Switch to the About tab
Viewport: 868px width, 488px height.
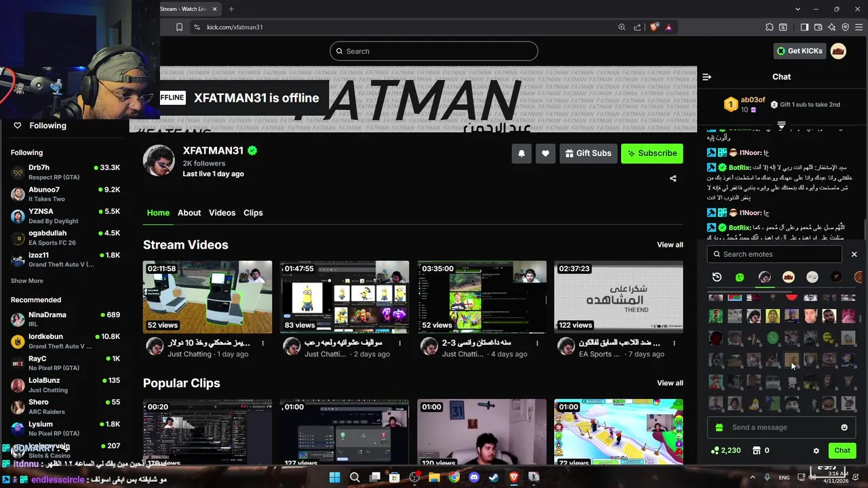189,213
